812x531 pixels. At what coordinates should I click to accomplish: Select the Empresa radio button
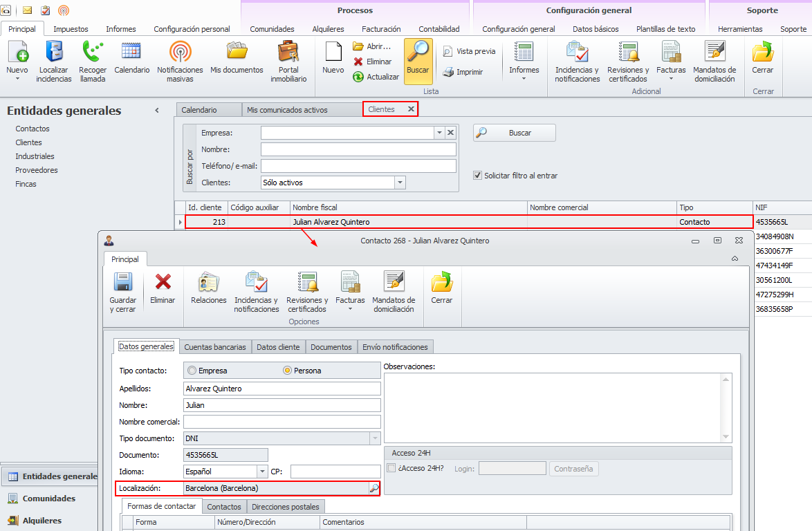(192, 371)
